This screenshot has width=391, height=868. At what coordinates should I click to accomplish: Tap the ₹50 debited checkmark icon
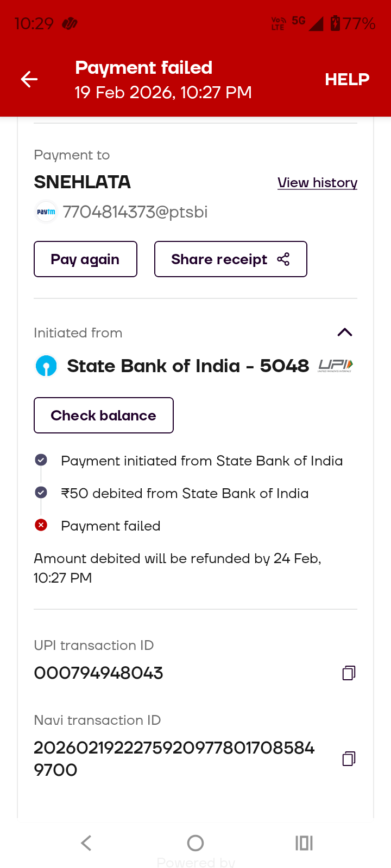point(41,493)
